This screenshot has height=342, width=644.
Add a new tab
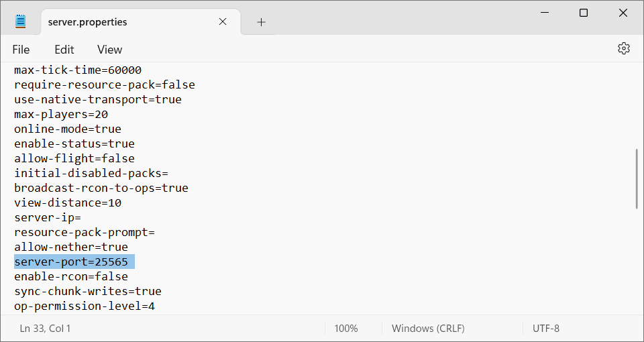pyautogui.click(x=261, y=22)
